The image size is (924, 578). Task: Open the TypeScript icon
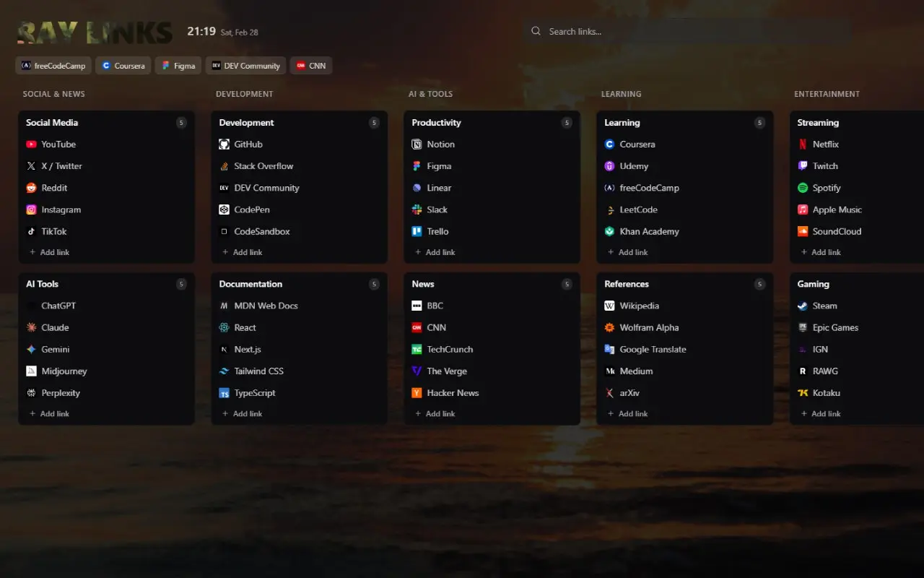click(x=224, y=393)
